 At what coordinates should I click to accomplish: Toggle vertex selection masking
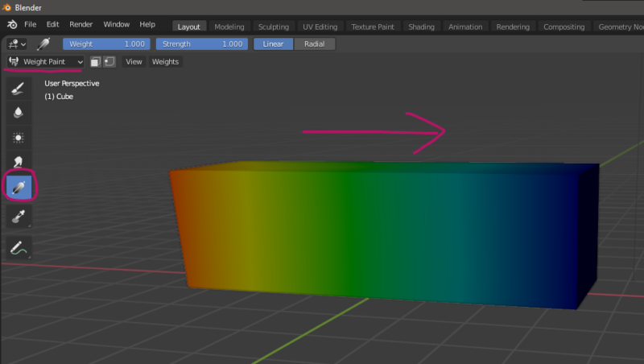[109, 62]
